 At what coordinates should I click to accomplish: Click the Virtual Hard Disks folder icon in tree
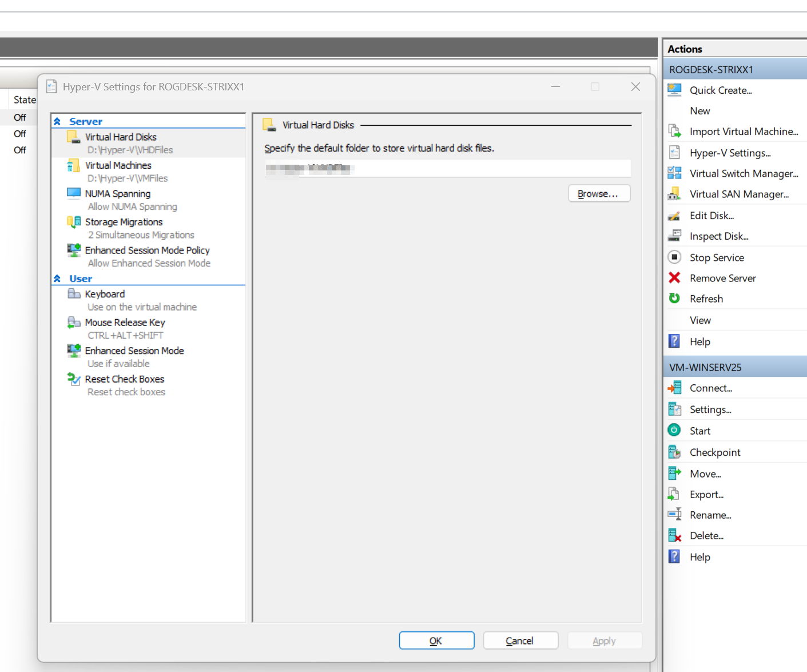(x=73, y=137)
